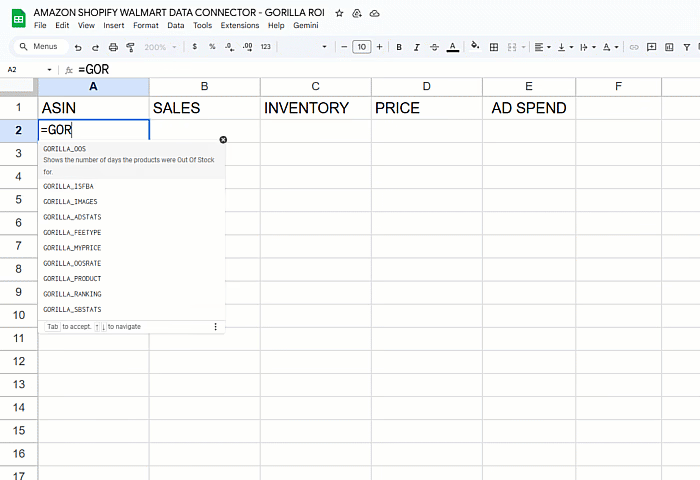Open the Format menu

point(146,25)
